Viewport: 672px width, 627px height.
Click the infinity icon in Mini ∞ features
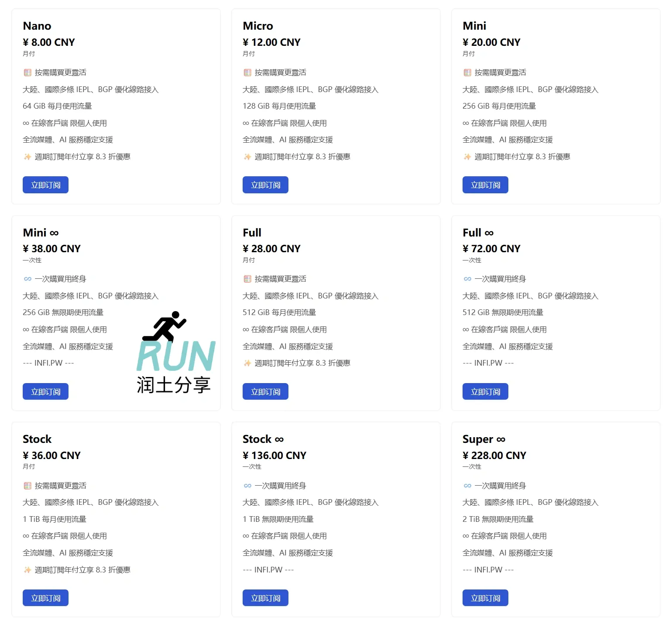[x=27, y=279]
